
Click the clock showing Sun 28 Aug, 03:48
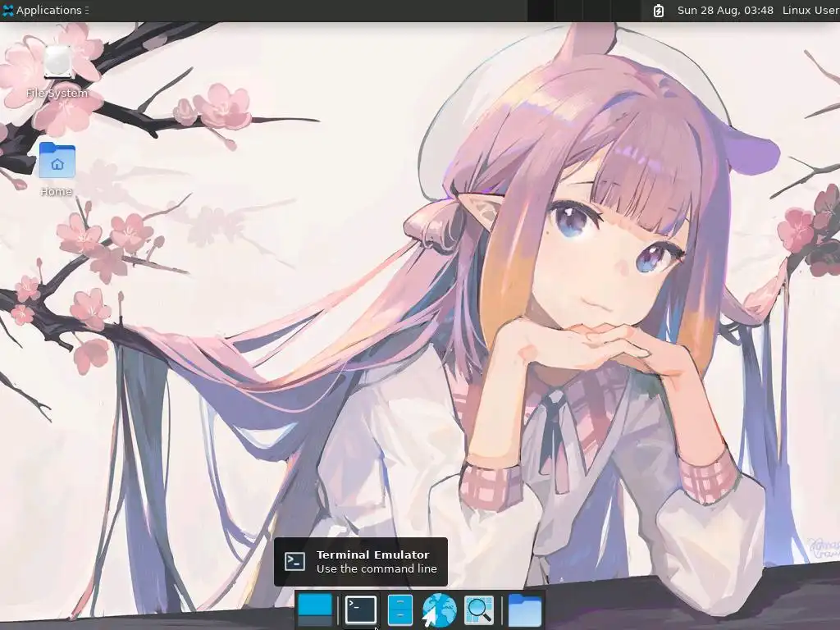725,10
